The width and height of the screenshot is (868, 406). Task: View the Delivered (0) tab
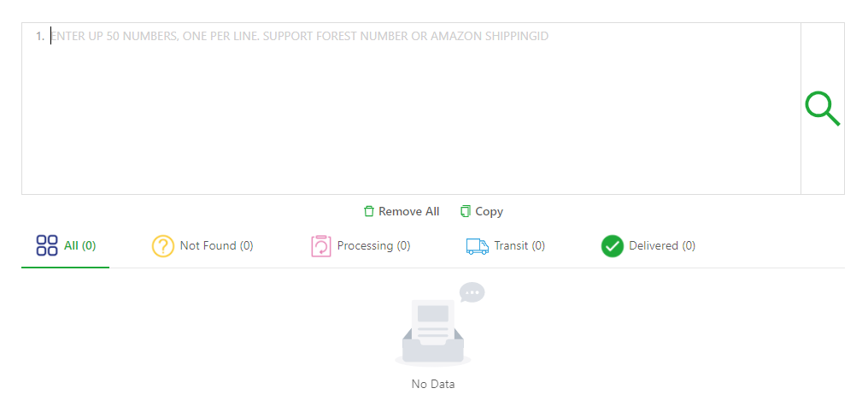(662, 246)
